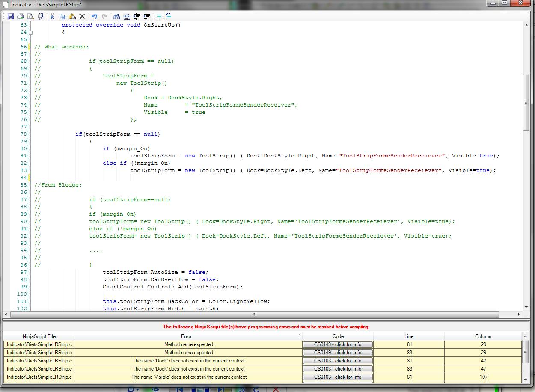Click the Paste clipboard icon

click(72, 16)
